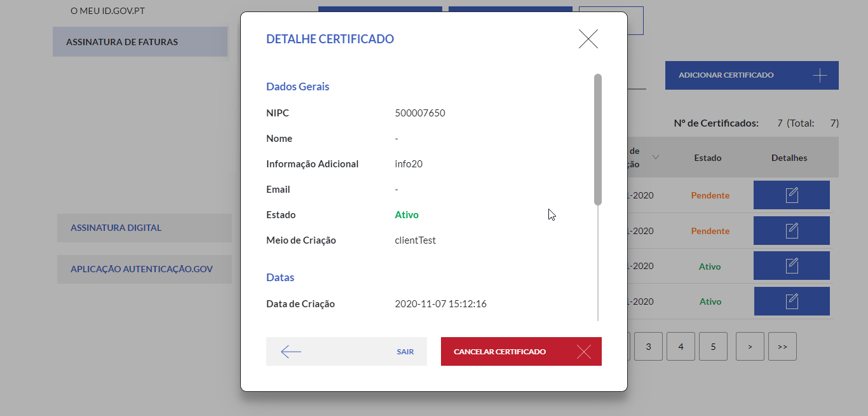Toggle sort chevron in the date column header
Screen dimensions: 868x416
click(x=655, y=157)
